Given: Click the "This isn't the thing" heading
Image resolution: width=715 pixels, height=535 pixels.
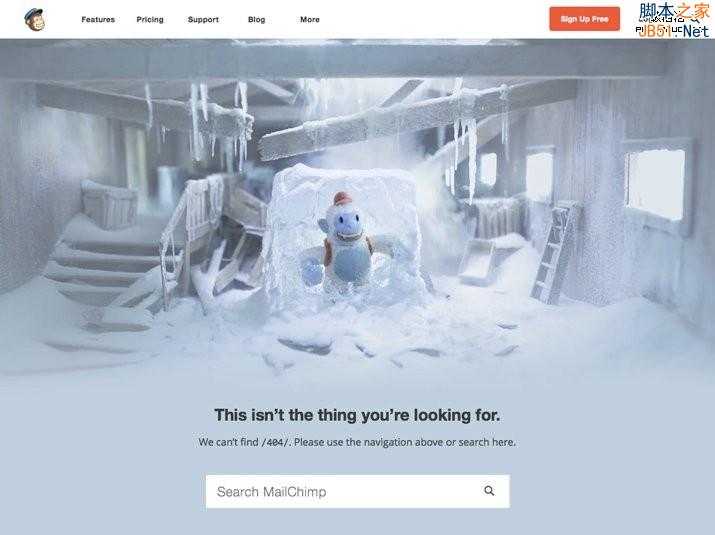Looking at the screenshot, I should click(357, 415).
